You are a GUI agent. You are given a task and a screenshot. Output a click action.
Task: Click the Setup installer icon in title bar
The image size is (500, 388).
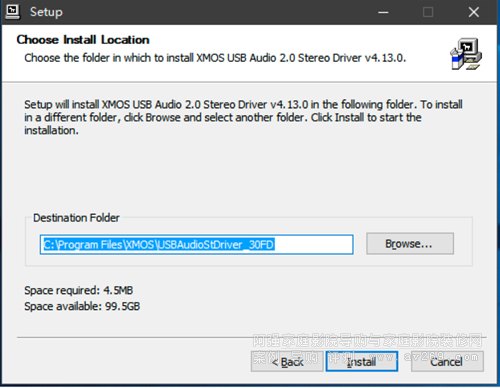pos(12,12)
